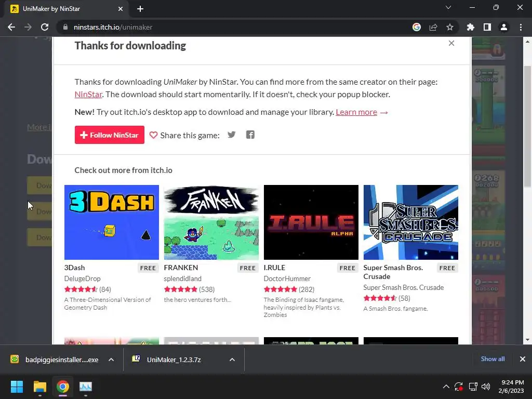Share this game on Twitter

[x=231, y=135]
